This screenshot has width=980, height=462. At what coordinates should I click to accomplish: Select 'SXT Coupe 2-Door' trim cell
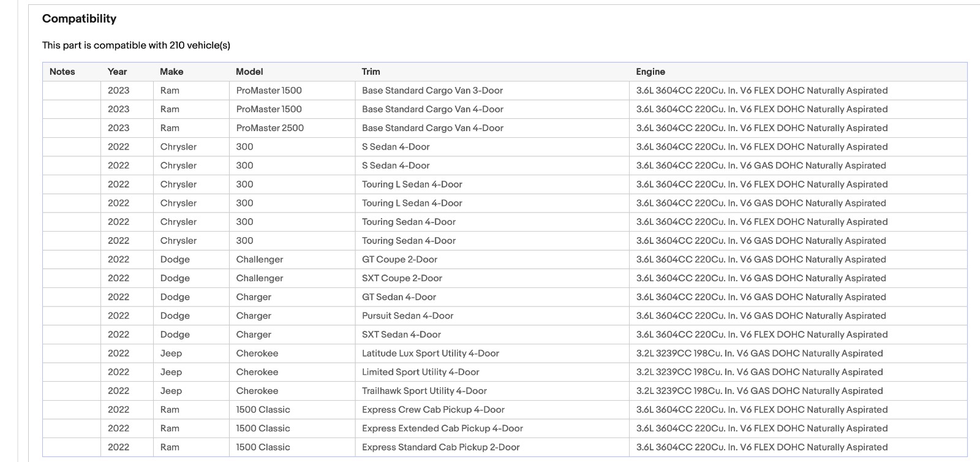(492, 278)
